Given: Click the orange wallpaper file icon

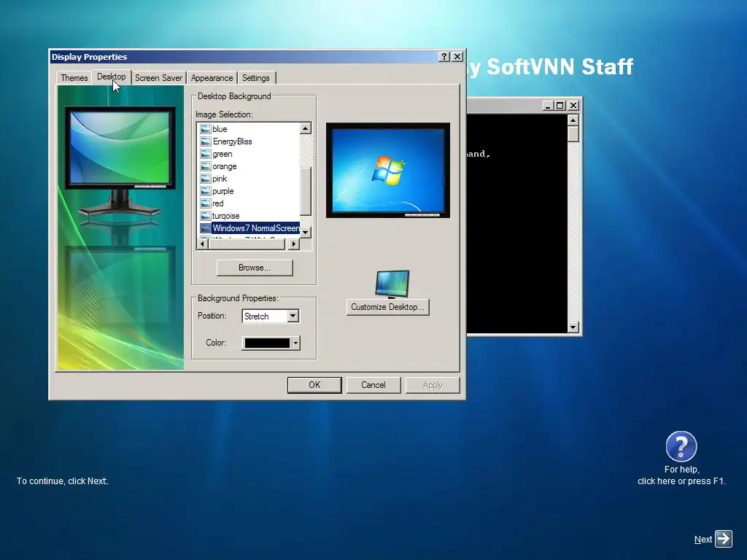Looking at the screenshot, I should click(205, 166).
